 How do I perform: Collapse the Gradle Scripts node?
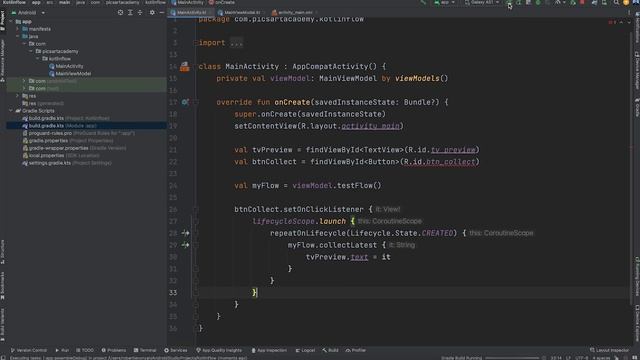pos(11,111)
